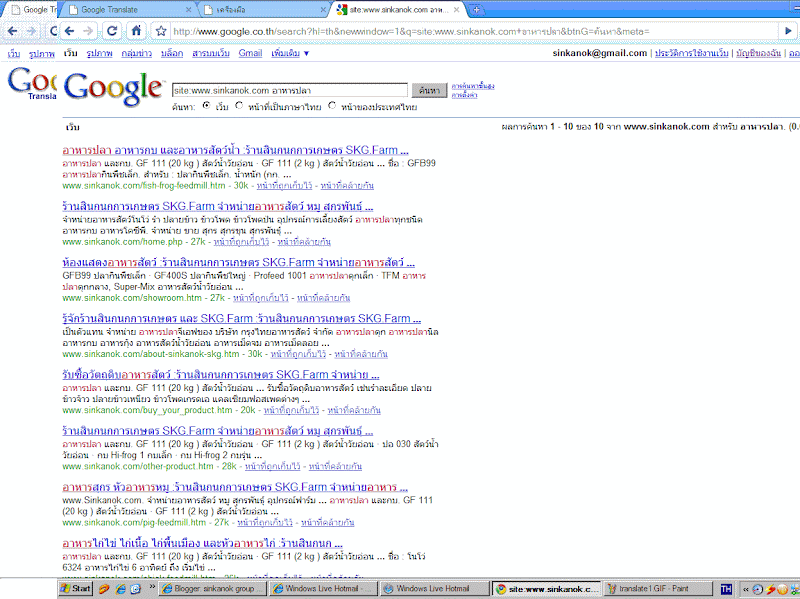The height and width of the screenshot is (599, 800).
Task: Open translate1.GIF - Paint taskbar window
Action: (657, 589)
